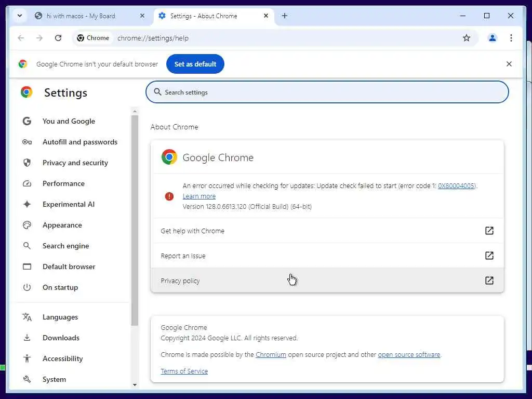
Task: Open Appearance settings section
Action: tap(62, 225)
